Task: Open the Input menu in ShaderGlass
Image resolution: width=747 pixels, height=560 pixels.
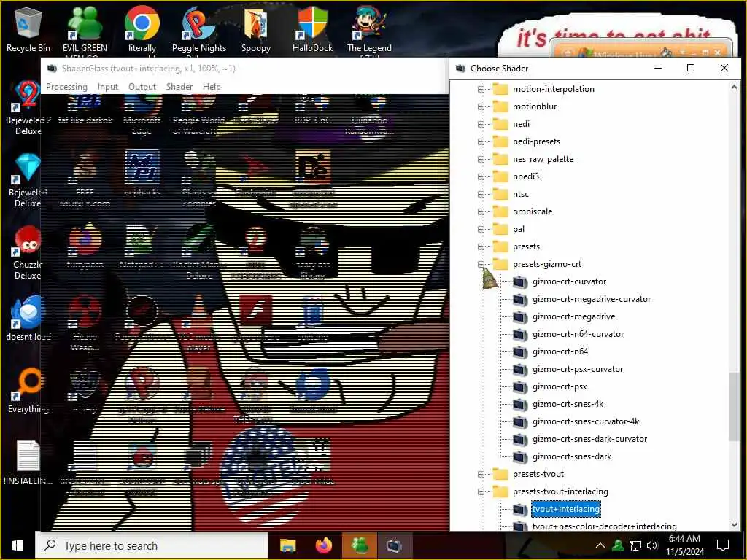Action: (x=108, y=87)
